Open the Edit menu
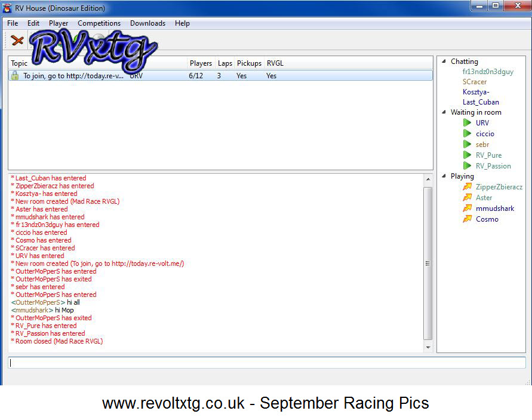This screenshot has width=532, height=420. click(x=33, y=23)
